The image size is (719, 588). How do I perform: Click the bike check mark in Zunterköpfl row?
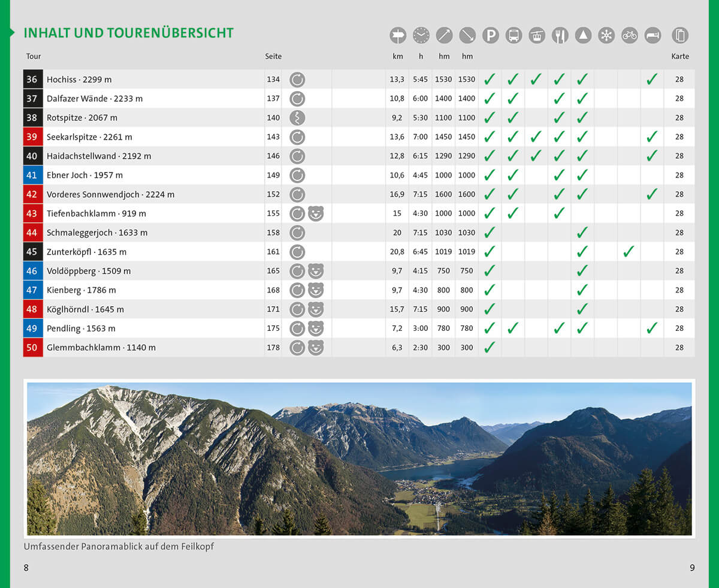coord(629,252)
